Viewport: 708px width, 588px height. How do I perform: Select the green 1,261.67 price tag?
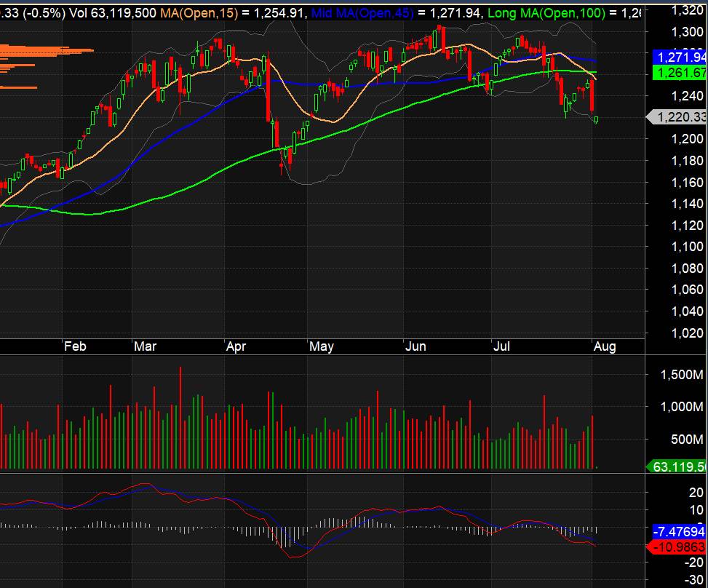680,73
